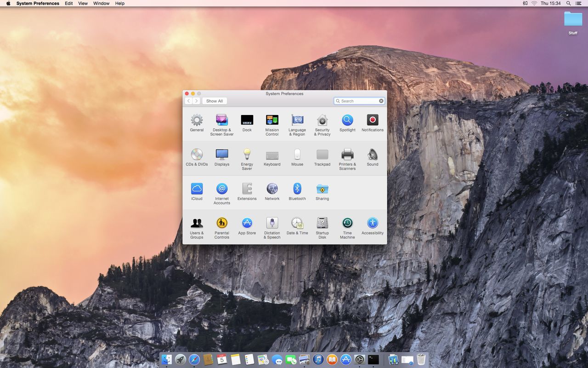Open the Accessibility preferences pane
This screenshot has width=588, height=368.
(x=373, y=226)
